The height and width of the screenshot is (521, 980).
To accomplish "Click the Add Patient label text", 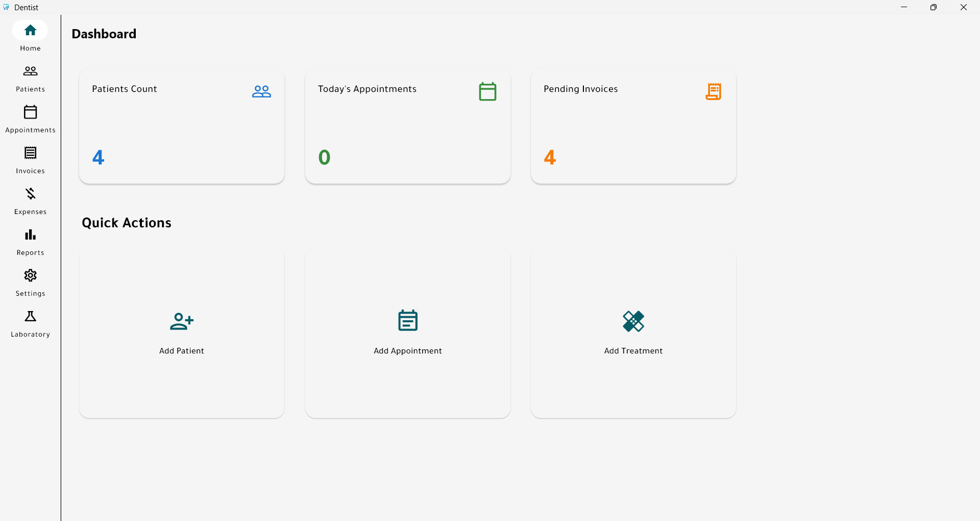I will pos(181,351).
